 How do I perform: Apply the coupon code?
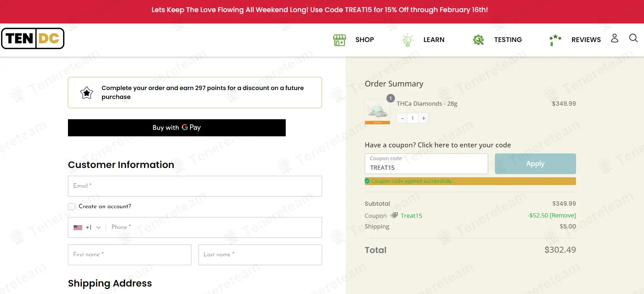535,164
